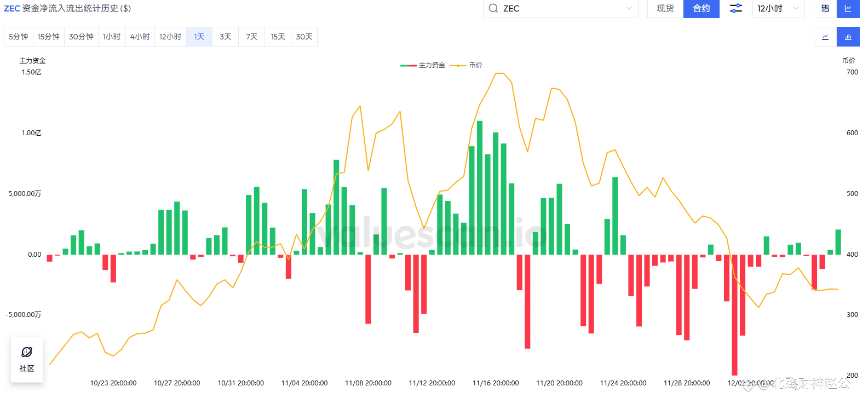Switch to the grid layout view icon

point(825,8)
